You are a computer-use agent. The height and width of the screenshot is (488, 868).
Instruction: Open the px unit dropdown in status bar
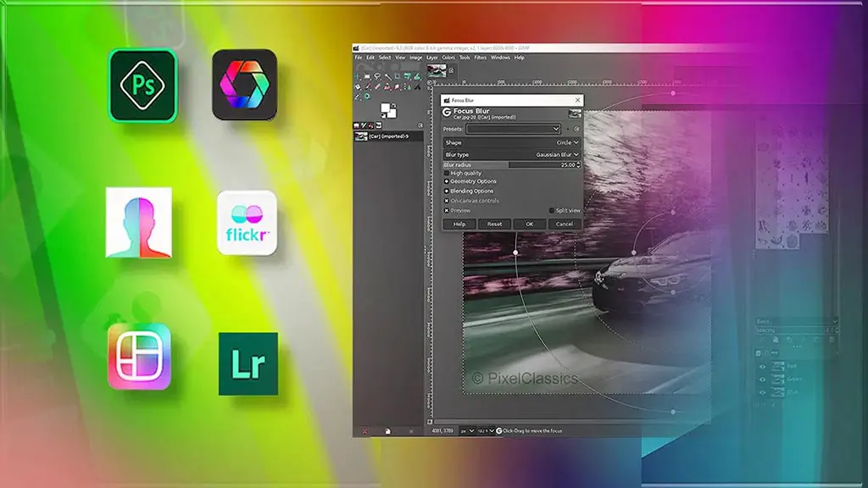(467, 431)
